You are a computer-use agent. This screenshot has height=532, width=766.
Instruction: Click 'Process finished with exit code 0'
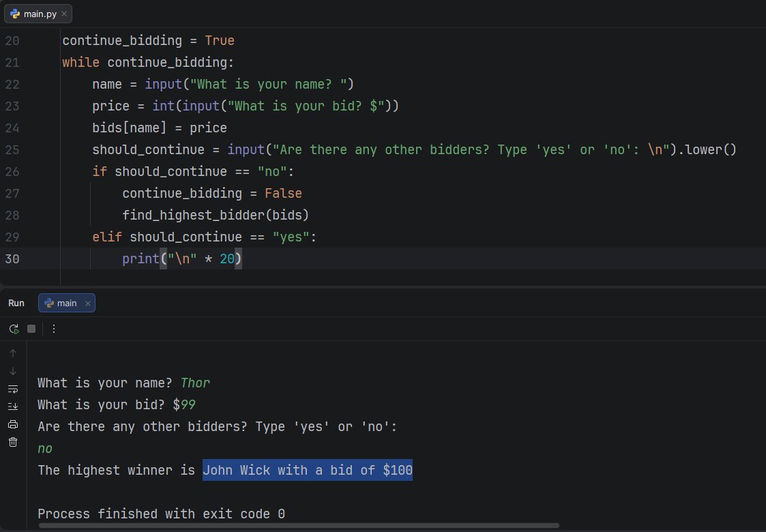(x=161, y=514)
